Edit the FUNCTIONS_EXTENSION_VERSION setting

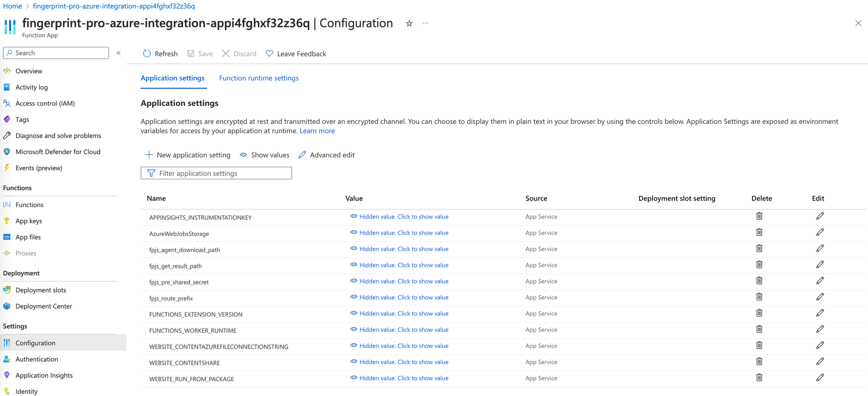(820, 313)
